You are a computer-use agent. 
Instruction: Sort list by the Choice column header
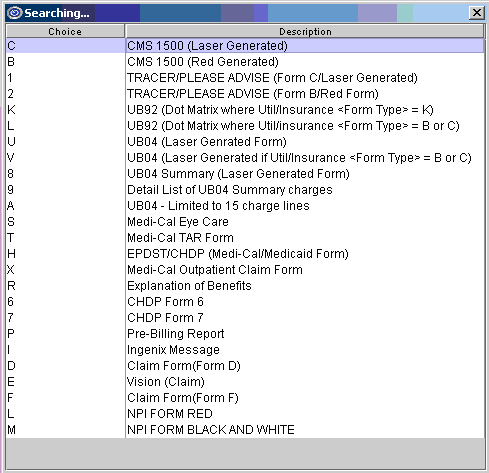pyautogui.click(x=65, y=31)
